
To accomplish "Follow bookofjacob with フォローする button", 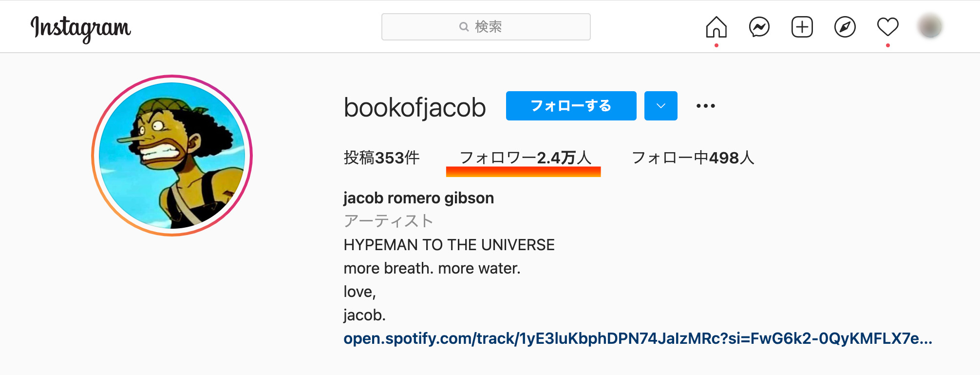I will pos(571,106).
